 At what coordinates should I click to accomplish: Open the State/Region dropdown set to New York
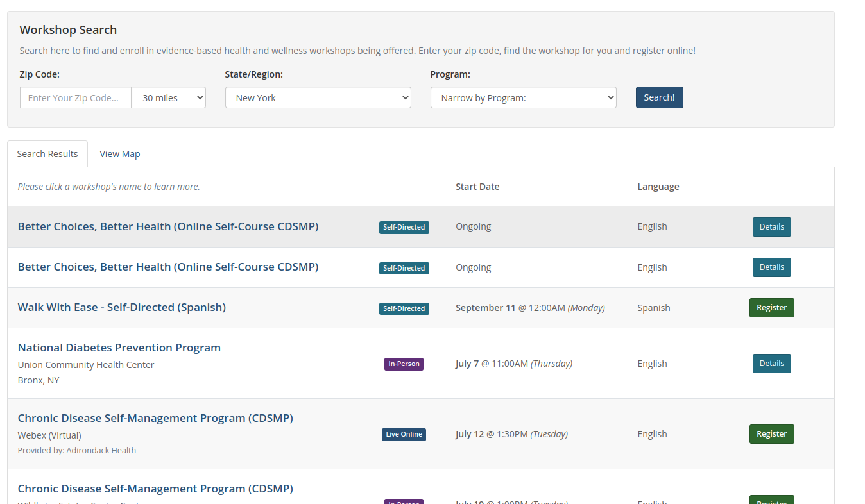[x=318, y=97]
